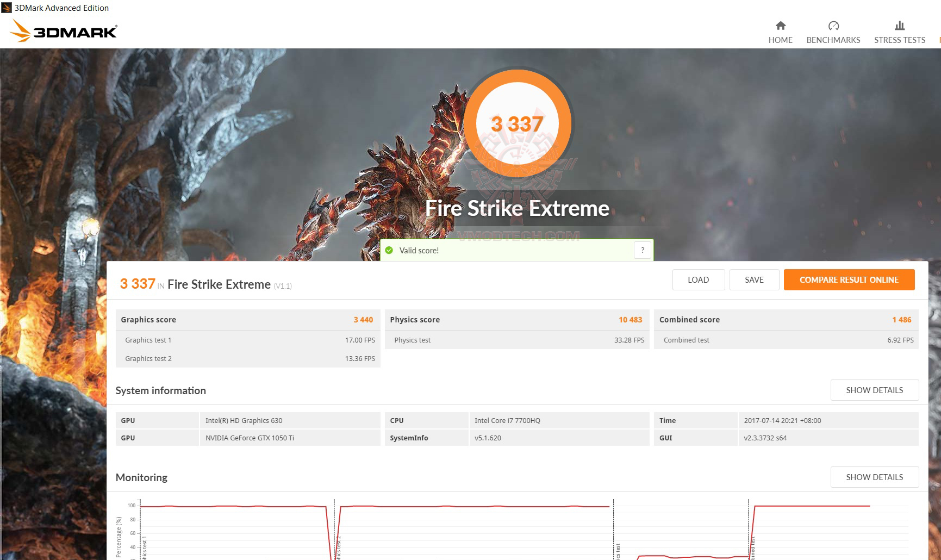Viewport: 941px width, 560px height.
Task: Click the 3DMark title bar app icon
Action: [7, 8]
